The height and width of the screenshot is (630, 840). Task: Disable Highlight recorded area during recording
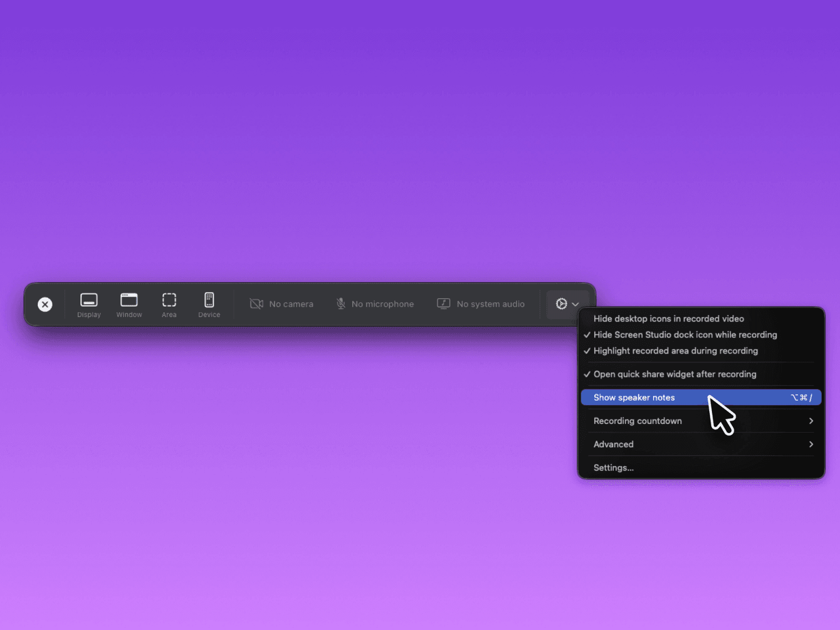click(675, 351)
